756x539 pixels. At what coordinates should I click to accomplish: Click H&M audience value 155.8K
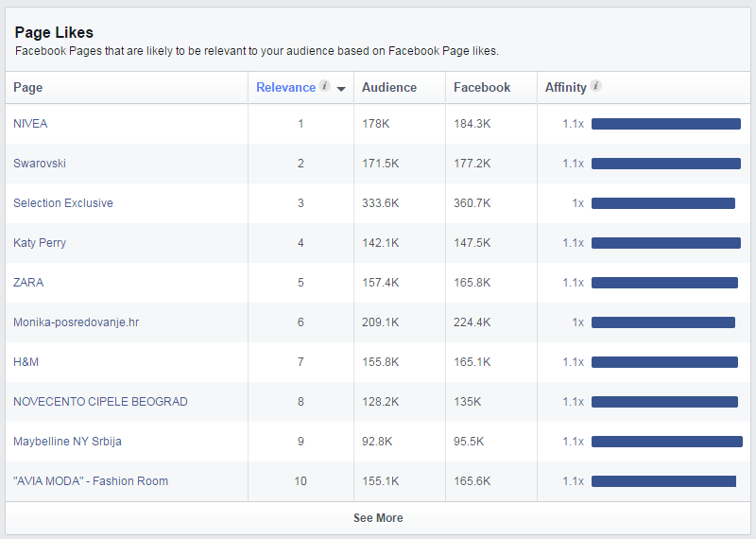pyautogui.click(x=381, y=362)
